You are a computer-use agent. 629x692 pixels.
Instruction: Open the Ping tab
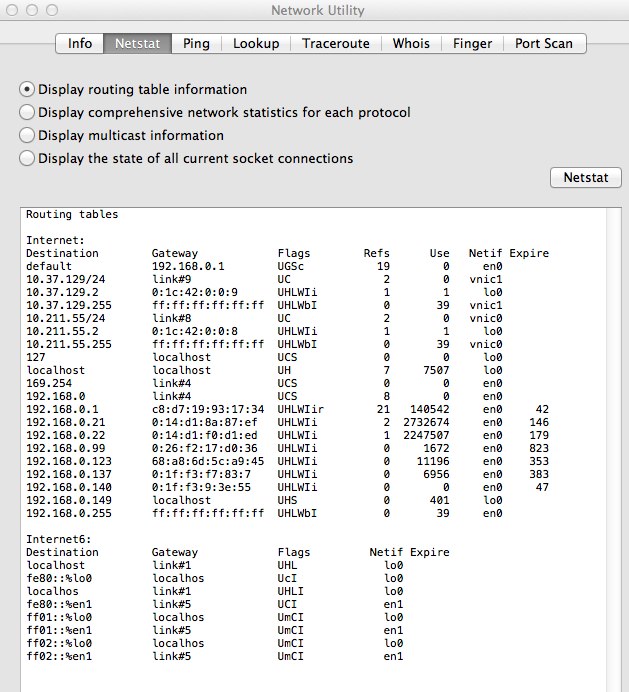point(196,43)
